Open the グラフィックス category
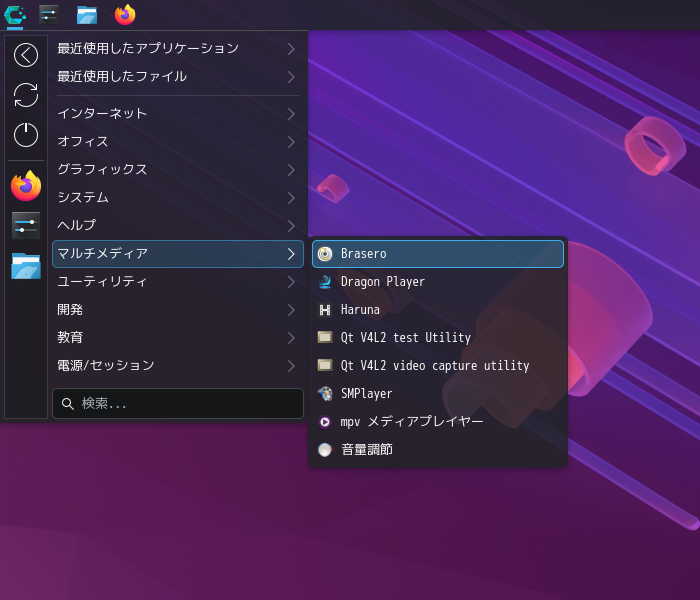The width and height of the screenshot is (700, 600). click(x=178, y=170)
